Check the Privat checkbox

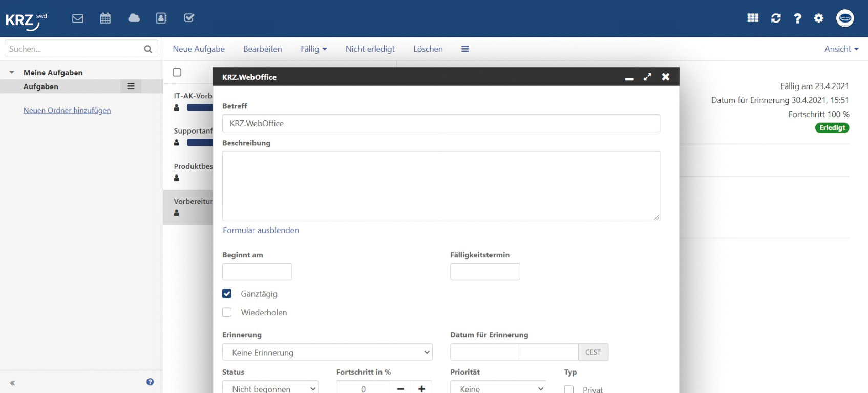(x=569, y=389)
